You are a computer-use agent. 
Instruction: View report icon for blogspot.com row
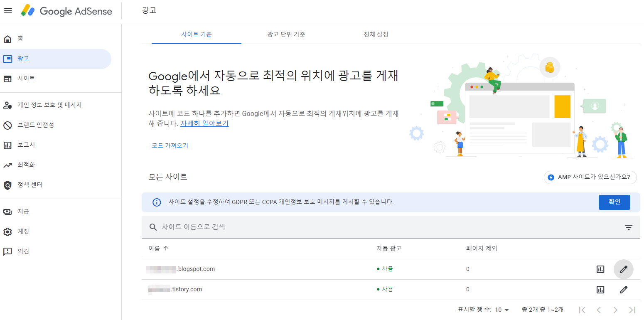(x=600, y=269)
